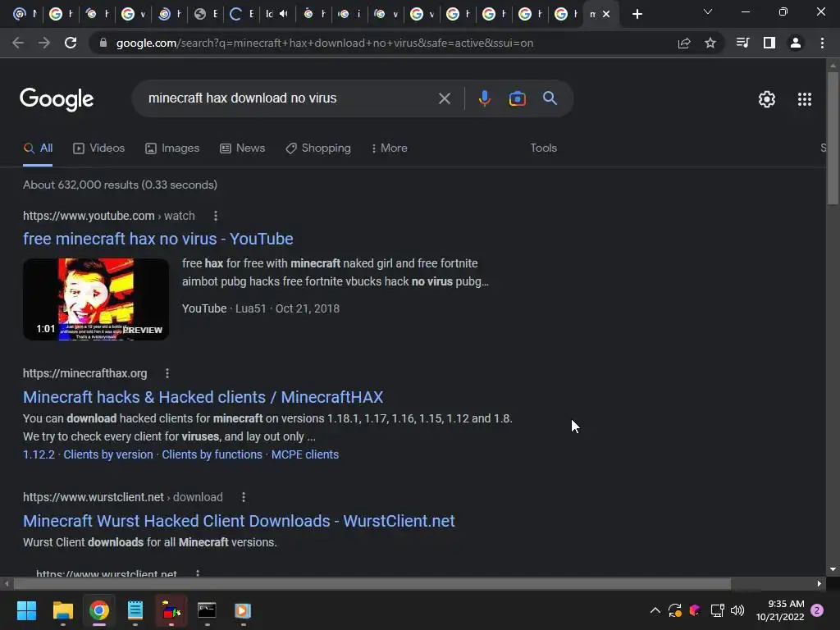Open Chrome's three-dot menu
Viewport: 840px width, 630px height.
822,43
